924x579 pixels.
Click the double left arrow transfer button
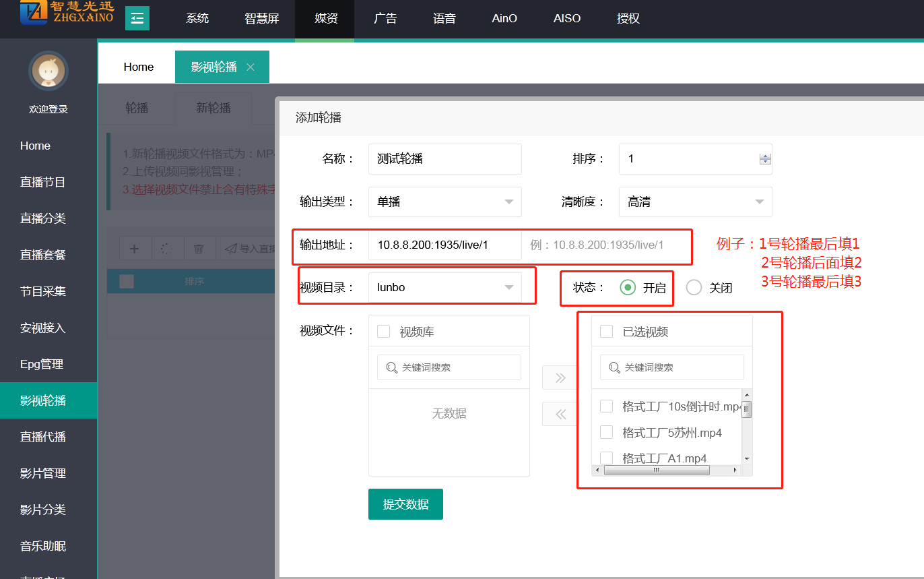point(560,415)
